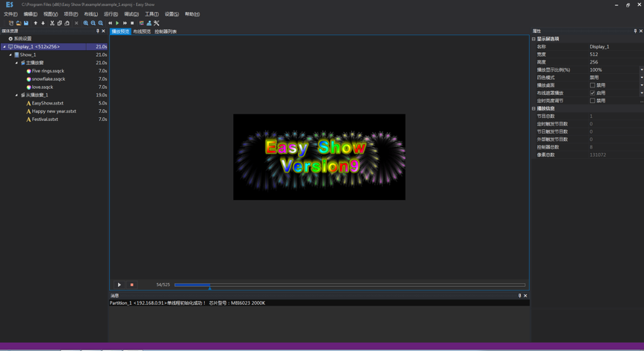The height and width of the screenshot is (351, 644).
Task: Click the grey delete X toolbar icon
Action: [x=76, y=23]
